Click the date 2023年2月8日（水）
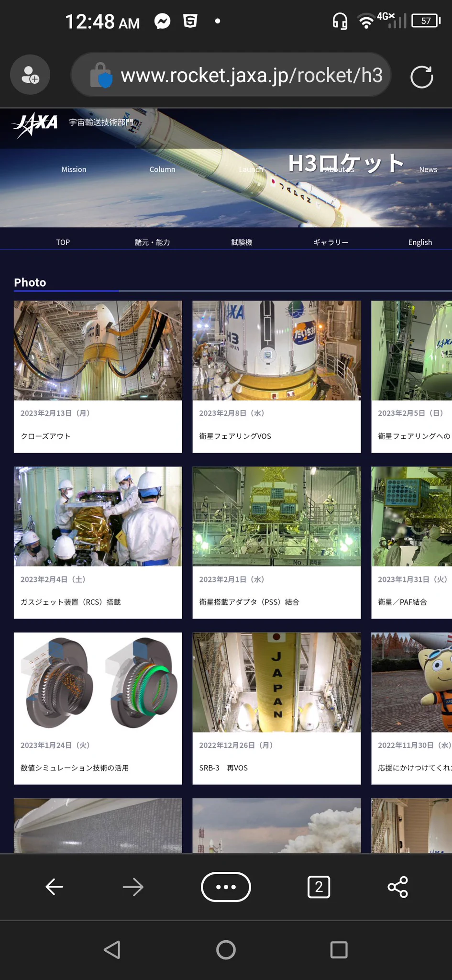452x980 pixels. click(x=232, y=413)
